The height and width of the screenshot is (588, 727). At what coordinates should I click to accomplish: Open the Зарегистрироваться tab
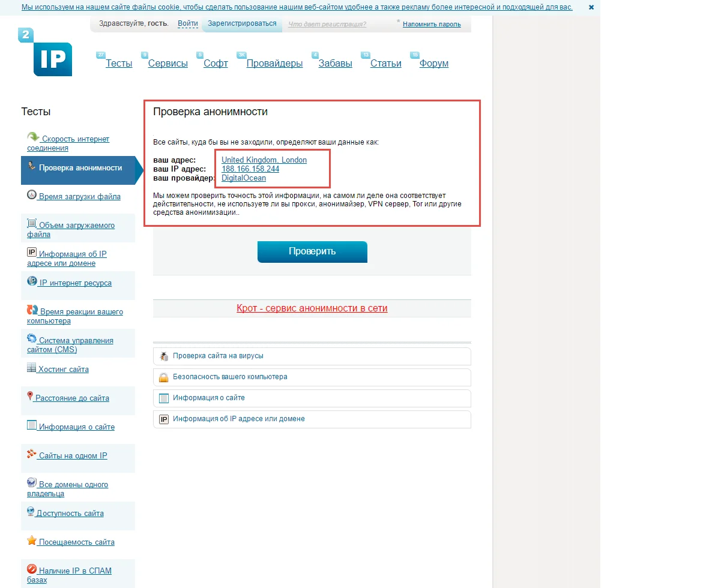click(x=242, y=23)
